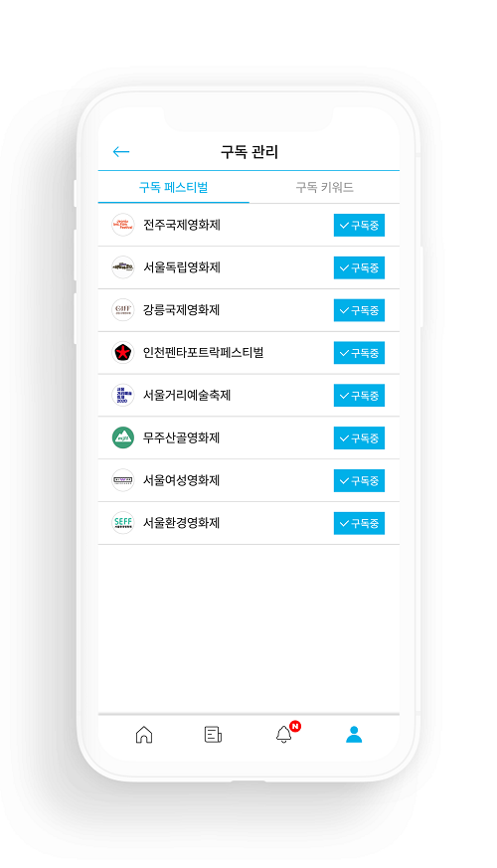497x868 pixels.
Task: Open the profile person icon
Action: pos(354,735)
